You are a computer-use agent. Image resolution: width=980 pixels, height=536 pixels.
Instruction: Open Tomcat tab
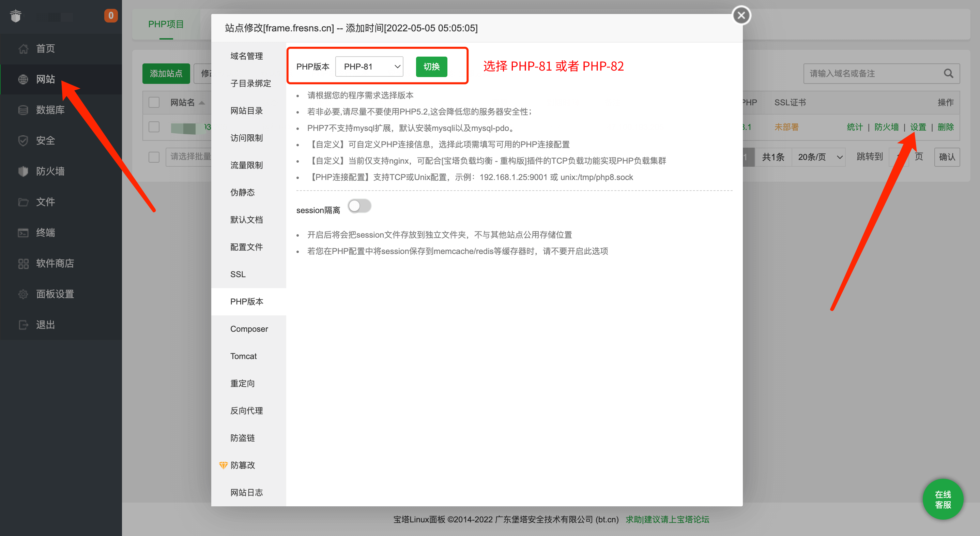coord(248,356)
